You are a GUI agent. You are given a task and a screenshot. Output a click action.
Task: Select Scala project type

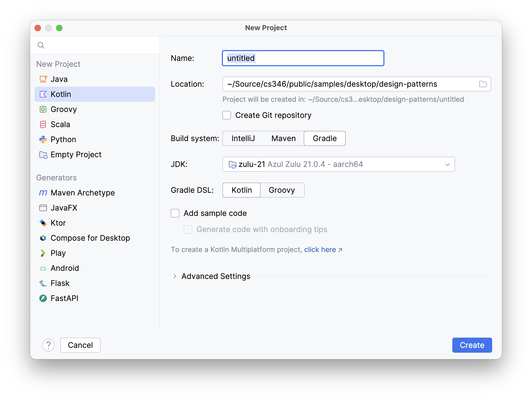tap(95, 124)
